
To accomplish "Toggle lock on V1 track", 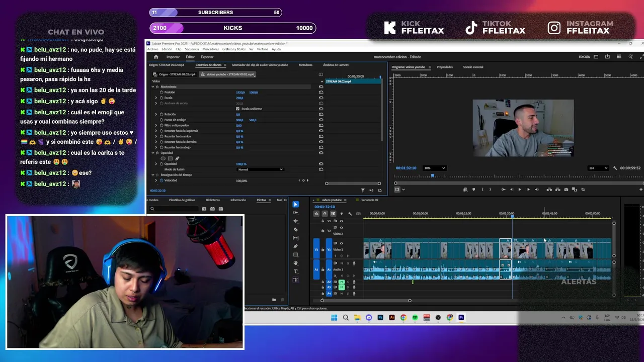I will [323, 249].
